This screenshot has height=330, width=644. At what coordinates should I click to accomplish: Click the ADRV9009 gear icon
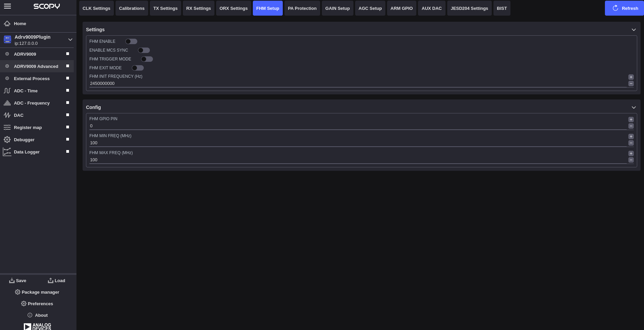tap(7, 54)
